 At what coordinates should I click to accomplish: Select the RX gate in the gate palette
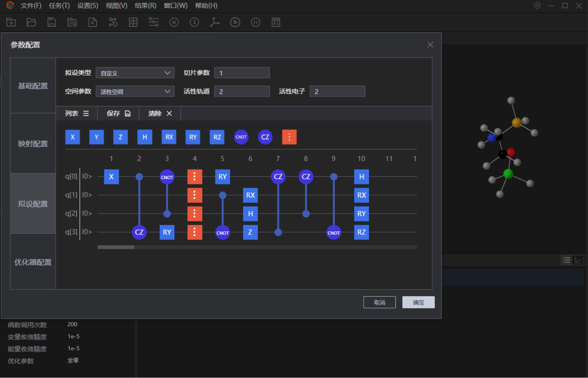click(169, 137)
